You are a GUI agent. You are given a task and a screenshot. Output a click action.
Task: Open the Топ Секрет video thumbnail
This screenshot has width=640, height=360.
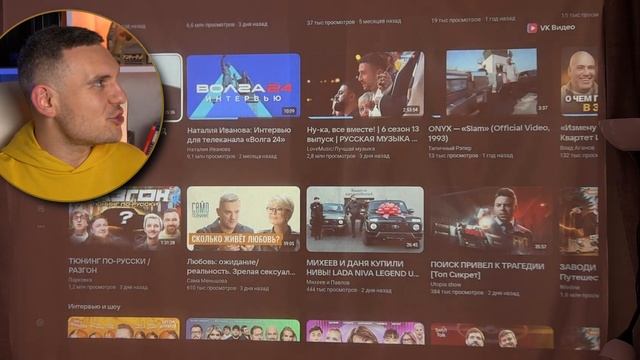(x=490, y=220)
